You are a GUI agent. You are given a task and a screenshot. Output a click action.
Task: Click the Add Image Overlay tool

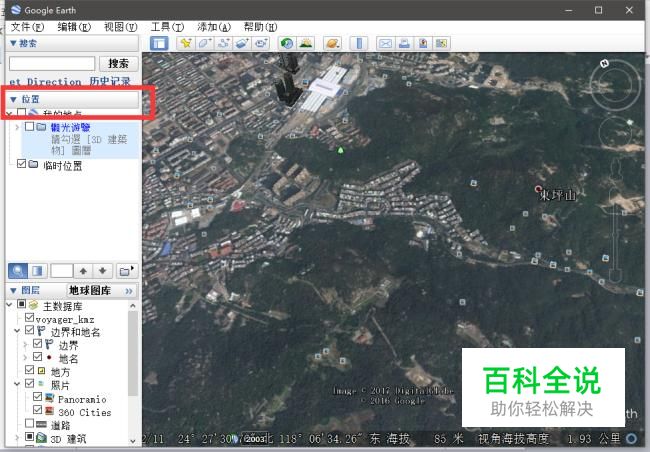242,43
